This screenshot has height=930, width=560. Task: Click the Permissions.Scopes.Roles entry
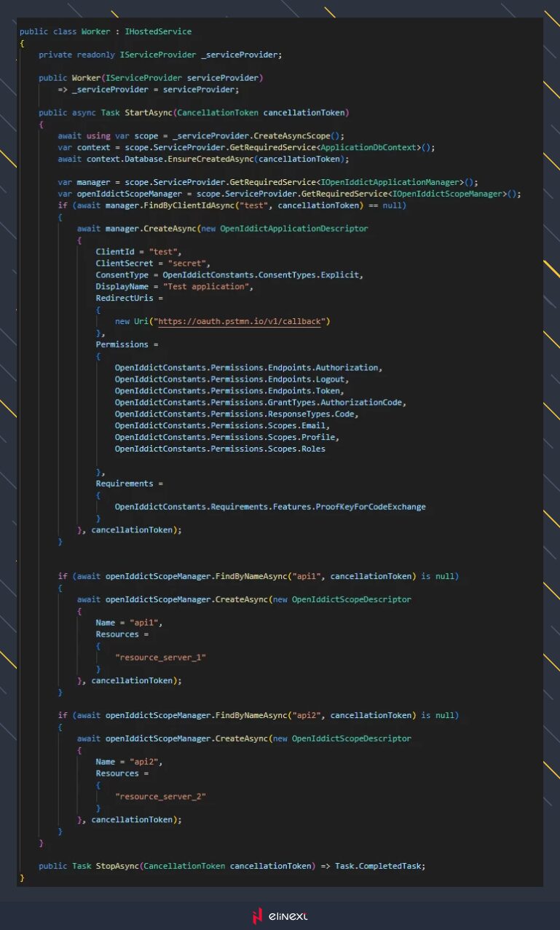coord(220,449)
